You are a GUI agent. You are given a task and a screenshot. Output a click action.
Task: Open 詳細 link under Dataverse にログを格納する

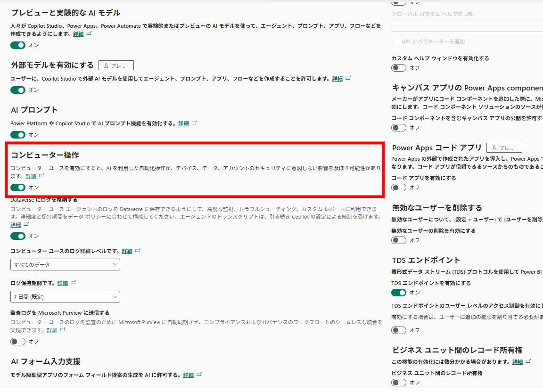(x=16, y=224)
